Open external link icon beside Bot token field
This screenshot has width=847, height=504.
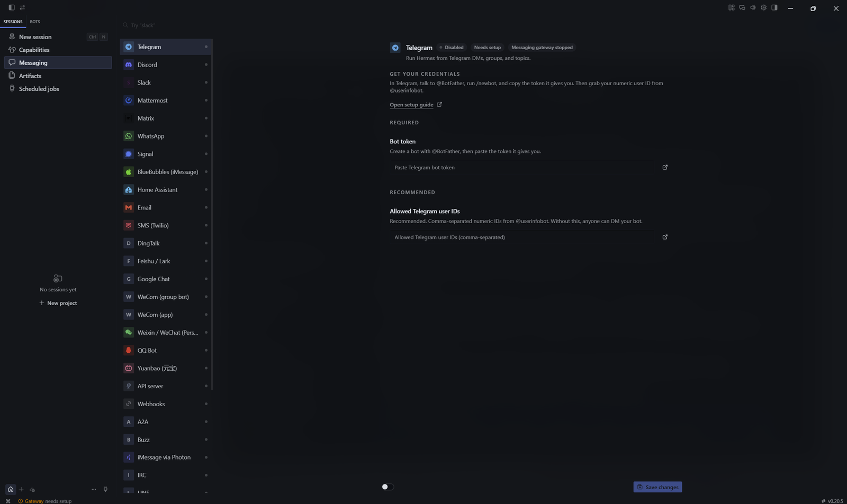665,167
